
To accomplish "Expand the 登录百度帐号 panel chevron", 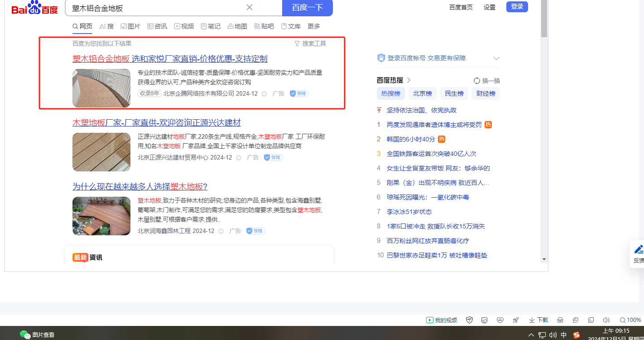I will click(x=496, y=58).
